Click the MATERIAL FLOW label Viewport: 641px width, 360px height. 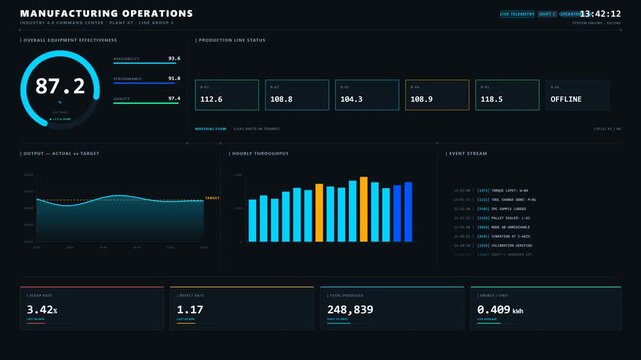pyautogui.click(x=211, y=129)
